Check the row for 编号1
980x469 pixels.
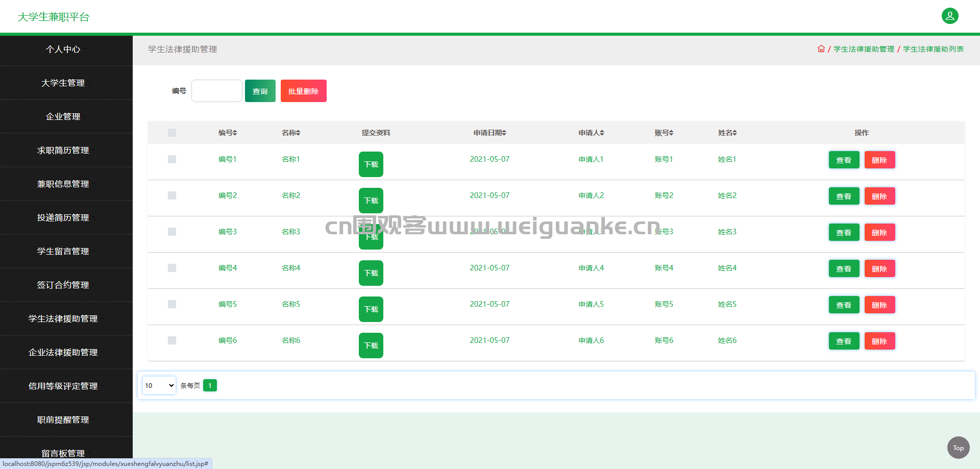(172, 159)
